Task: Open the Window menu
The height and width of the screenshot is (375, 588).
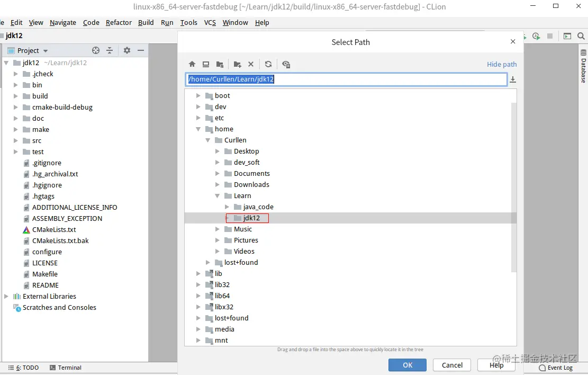Action: tap(235, 23)
